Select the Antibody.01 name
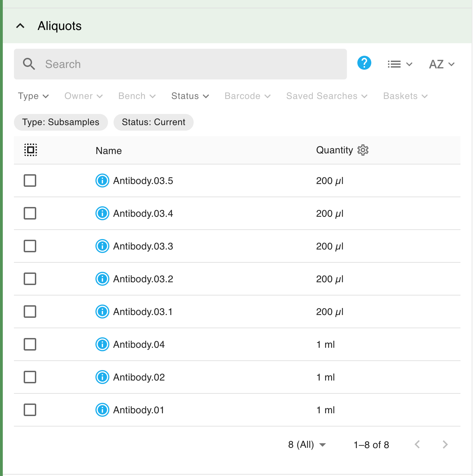This screenshot has width=473, height=476. [139, 410]
